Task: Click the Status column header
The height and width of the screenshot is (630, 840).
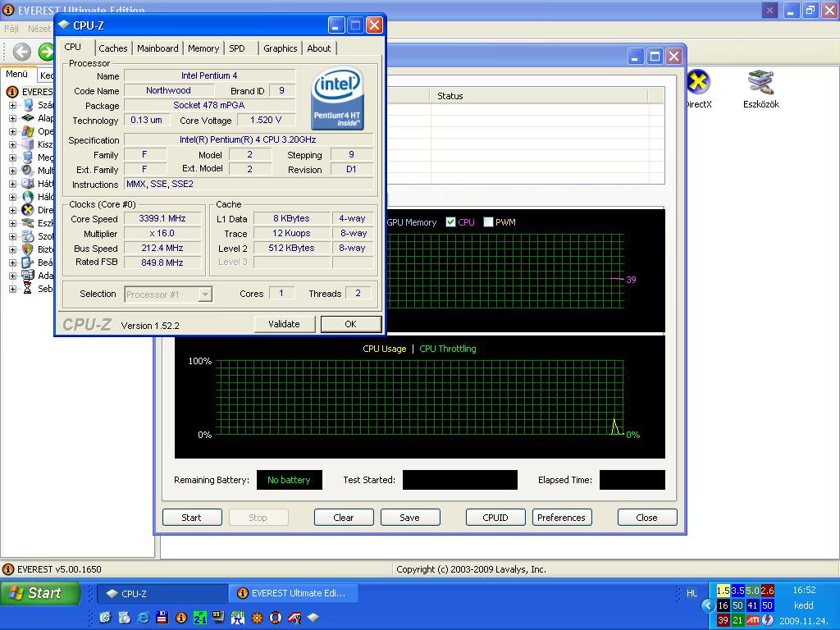Action: (x=539, y=96)
